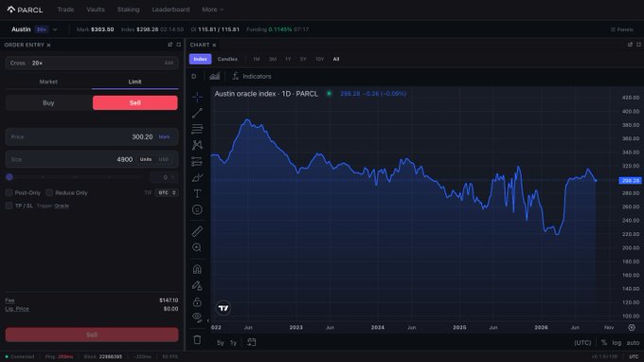This screenshot has width=644, height=362.
Task: Set limit price to Mark
Action: 164,136
